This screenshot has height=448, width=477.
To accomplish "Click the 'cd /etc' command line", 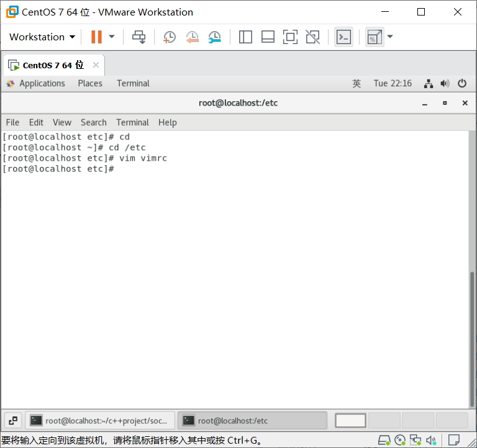I will [x=75, y=148].
